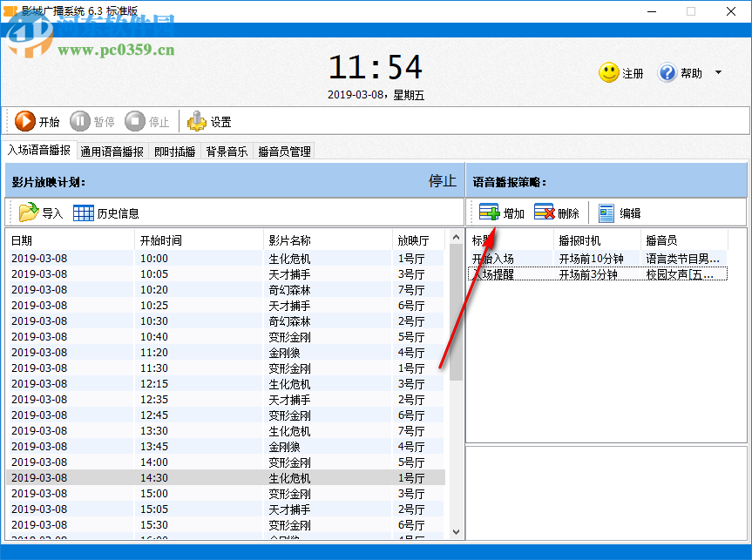This screenshot has width=752, height=560.
Task: Open the 设置 settings gear icon
Action: pos(199,121)
